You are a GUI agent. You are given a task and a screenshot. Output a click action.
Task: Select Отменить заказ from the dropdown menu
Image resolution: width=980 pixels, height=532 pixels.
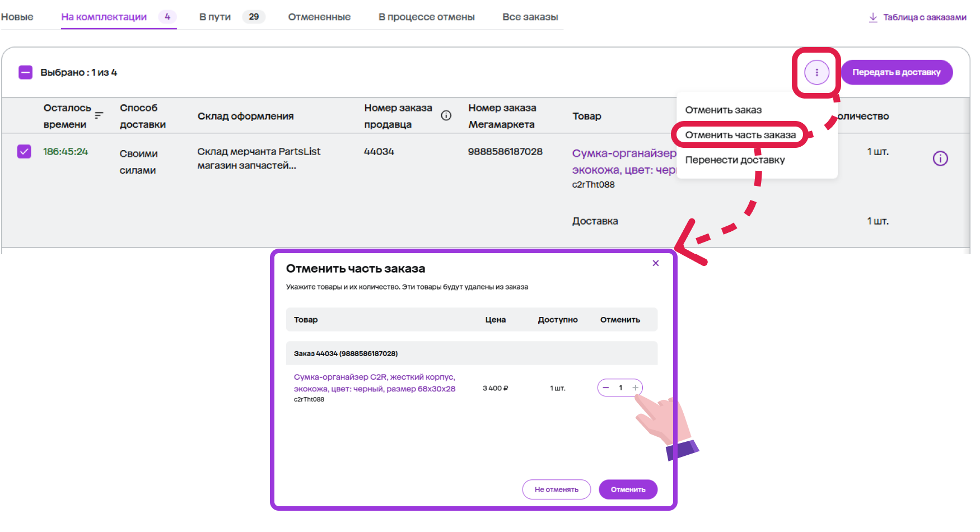click(x=723, y=110)
